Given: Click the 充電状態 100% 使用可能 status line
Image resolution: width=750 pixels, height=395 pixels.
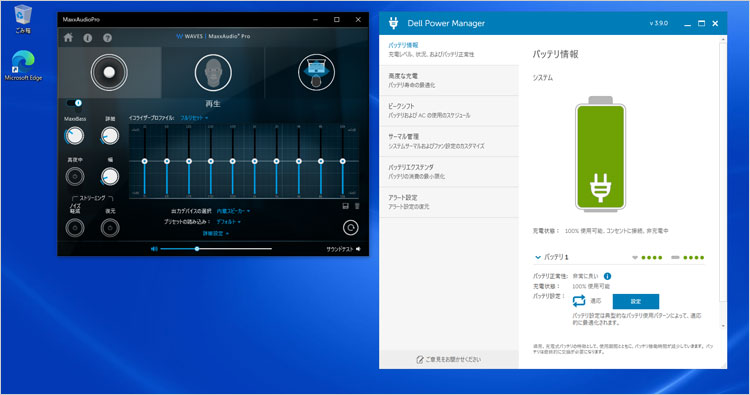Looking at the screenshot, I should pos(600,230).
